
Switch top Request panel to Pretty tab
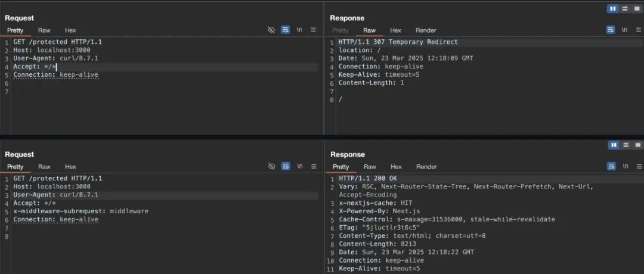tap(15, 30)
